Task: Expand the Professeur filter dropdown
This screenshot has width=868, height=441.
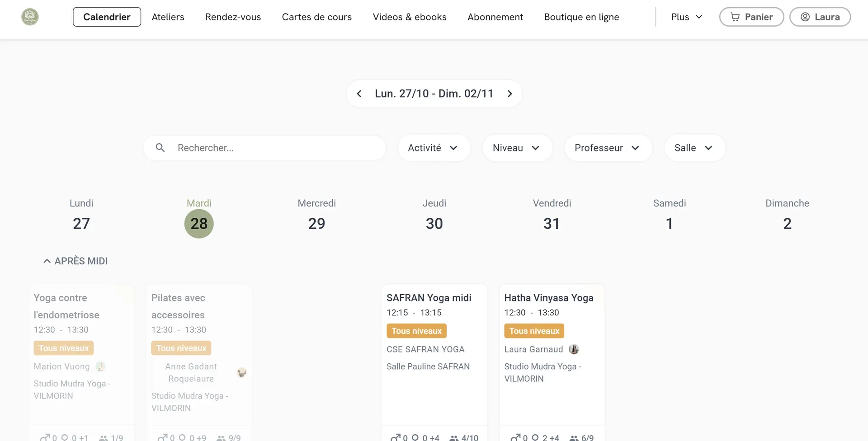Action: coord(607,148)
